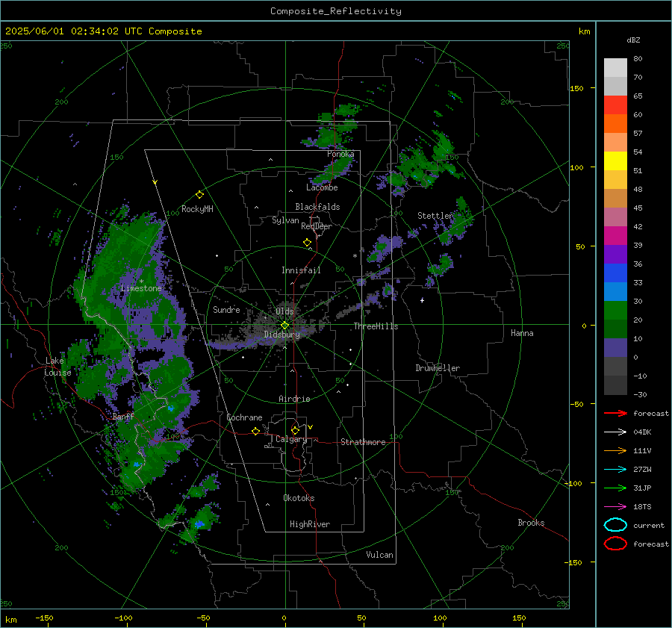
Task: Click the Stettler label
Action: tap(435, 216)
